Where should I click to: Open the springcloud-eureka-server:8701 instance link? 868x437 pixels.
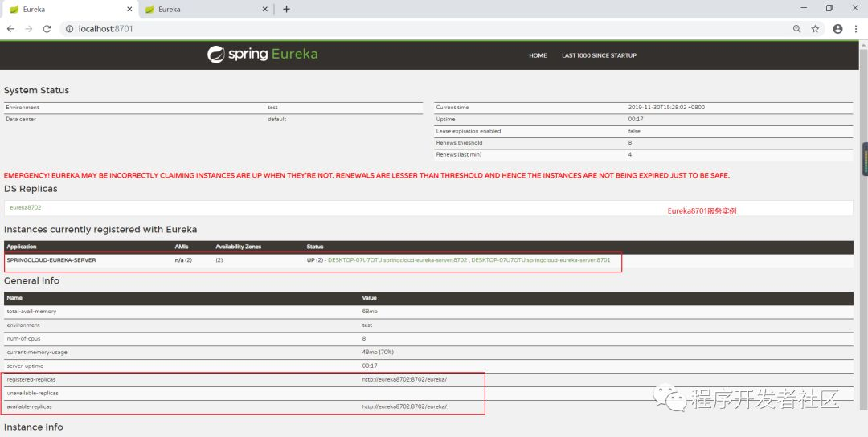(x=541, y=260)
